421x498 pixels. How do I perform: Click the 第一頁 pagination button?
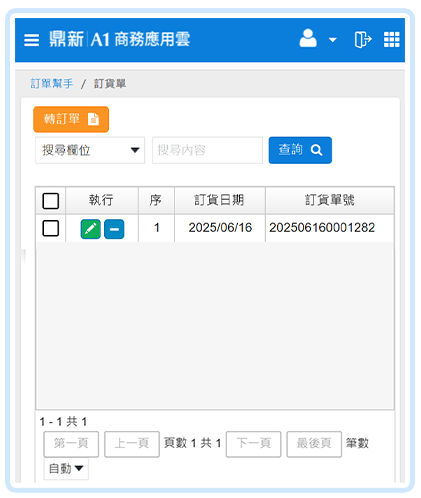[x=71, y=444]
